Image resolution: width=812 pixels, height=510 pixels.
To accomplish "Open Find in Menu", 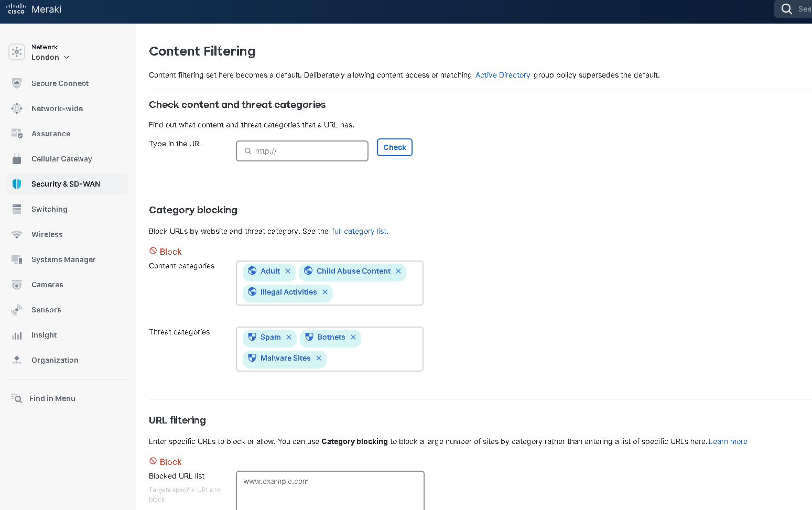I will coord(52,398).
